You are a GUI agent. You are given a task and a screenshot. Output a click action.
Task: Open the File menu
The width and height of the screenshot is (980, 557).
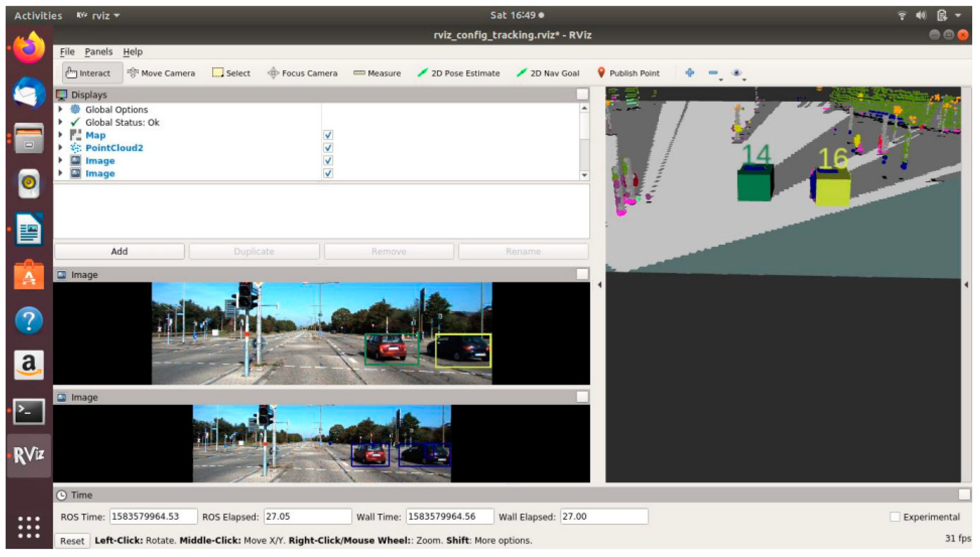[x=67, y=52]
